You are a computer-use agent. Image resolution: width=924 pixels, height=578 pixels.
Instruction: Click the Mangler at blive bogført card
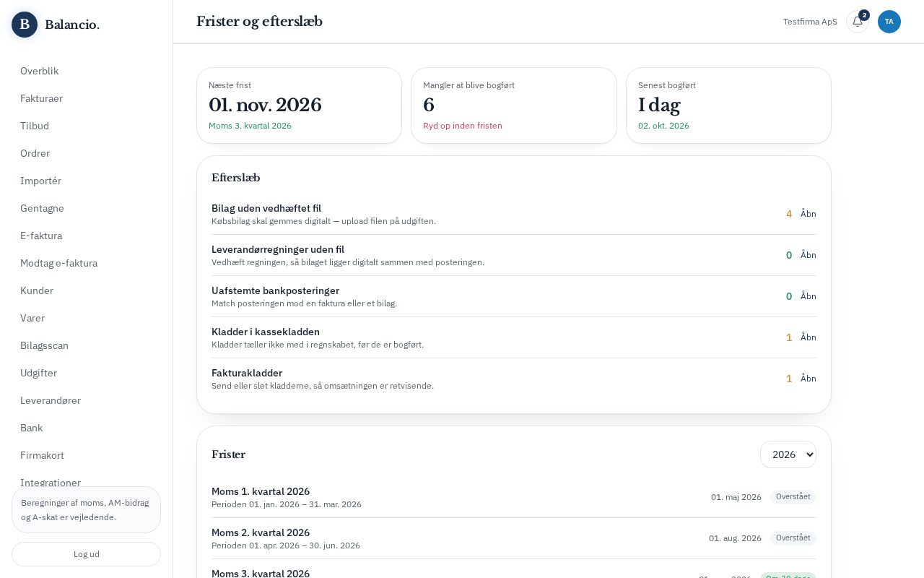514,105
